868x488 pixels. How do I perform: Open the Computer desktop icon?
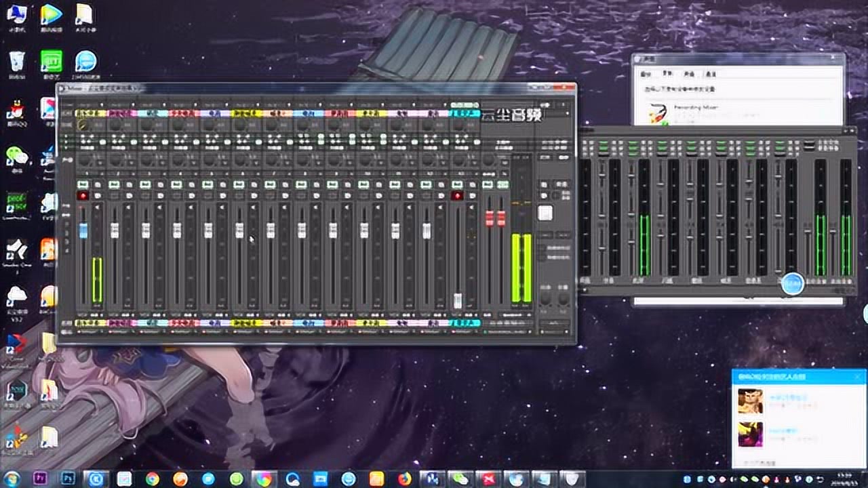pos(18,17)
